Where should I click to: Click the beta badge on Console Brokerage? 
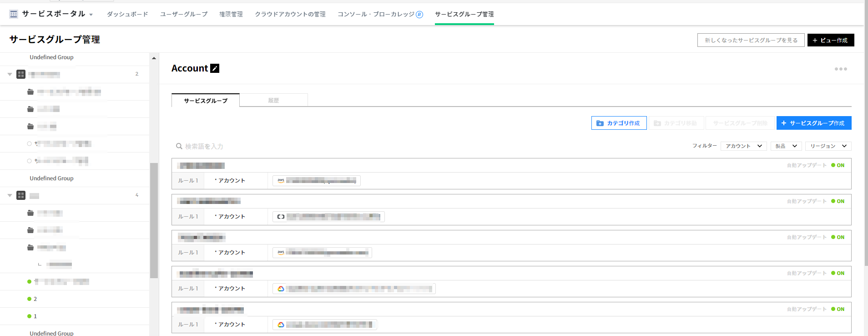click(419, 15)
